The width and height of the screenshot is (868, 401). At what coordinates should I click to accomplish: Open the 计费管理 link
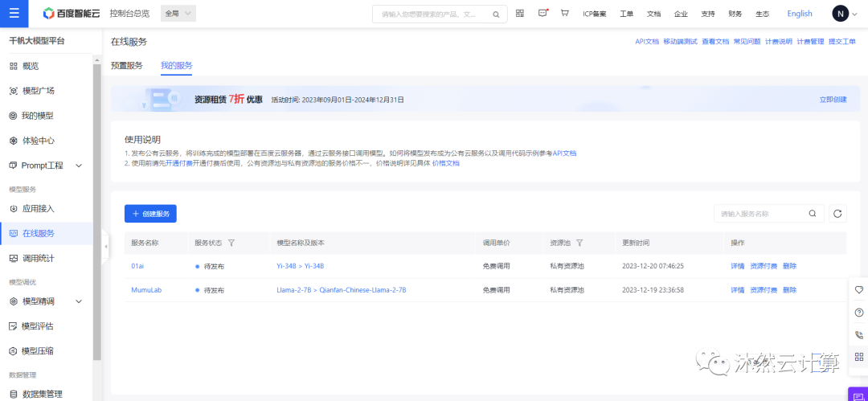810,42
